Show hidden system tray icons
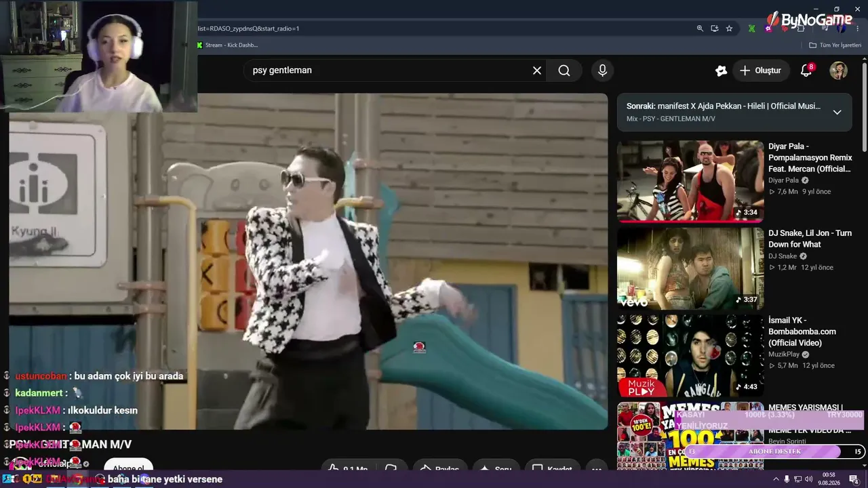Image resolution: width=868 pixels, height=488 pixels. pyautogui.click(x=776, y=479)
